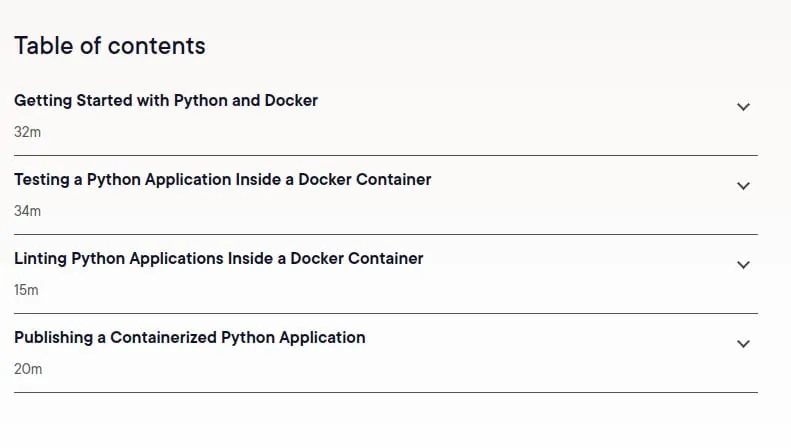The image size is (791, 448).
Task: Click the 'Table of contents' heading
Action: (x=109, y=46)
